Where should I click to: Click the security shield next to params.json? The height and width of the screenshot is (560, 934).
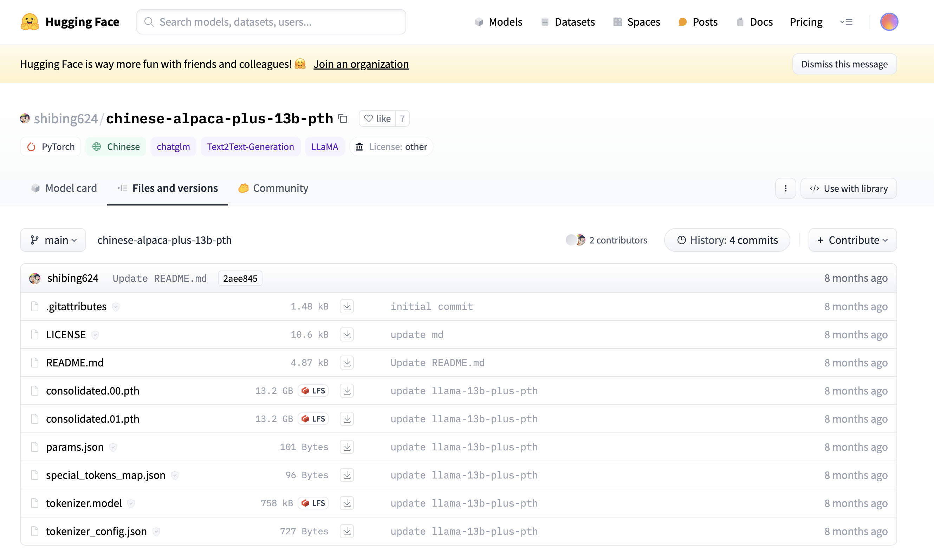tap(113, 447)
